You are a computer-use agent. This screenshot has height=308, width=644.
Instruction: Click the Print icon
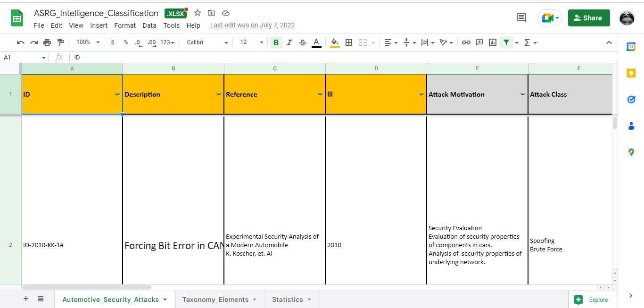[x=47, y=42]
